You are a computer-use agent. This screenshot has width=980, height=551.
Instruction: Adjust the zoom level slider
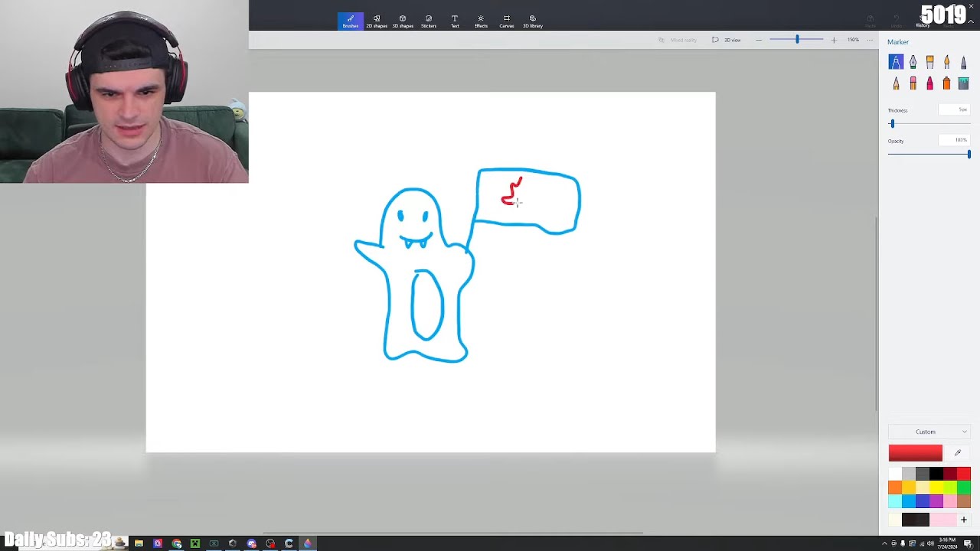[x=796, y=40]
